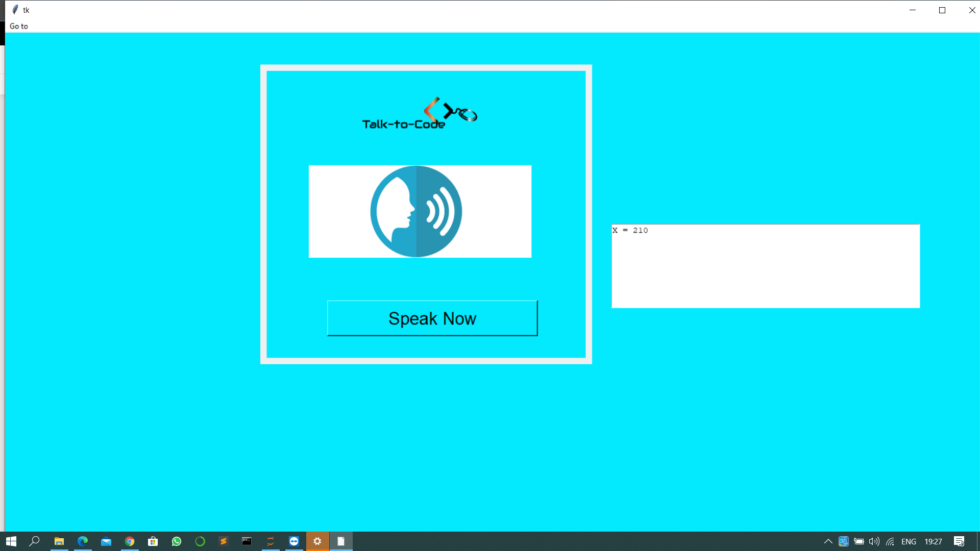Open the Wi-Fi network flyout
The height and width of the screenshot is (551, 980).
point(890,541)
